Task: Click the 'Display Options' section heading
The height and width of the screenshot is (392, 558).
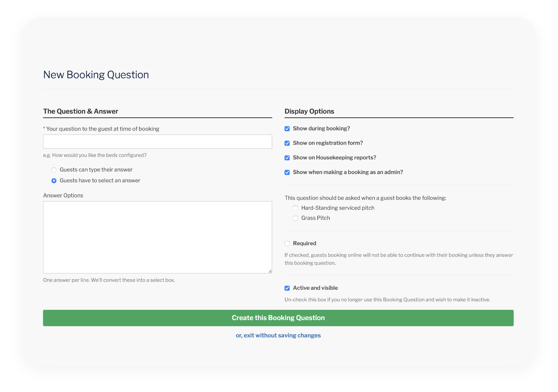Action: (309, 111)
